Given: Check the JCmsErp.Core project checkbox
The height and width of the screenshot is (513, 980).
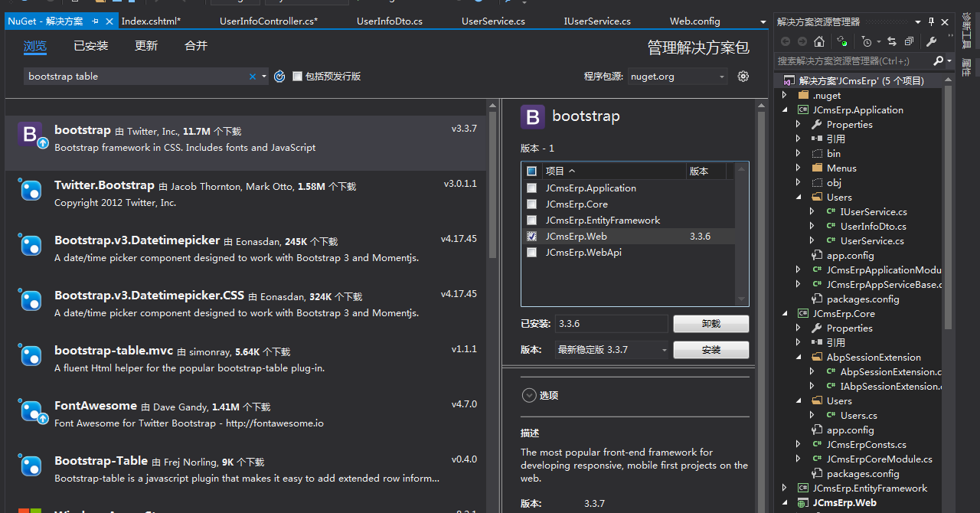Looking at the screenshot, I should tap(532, 204).
